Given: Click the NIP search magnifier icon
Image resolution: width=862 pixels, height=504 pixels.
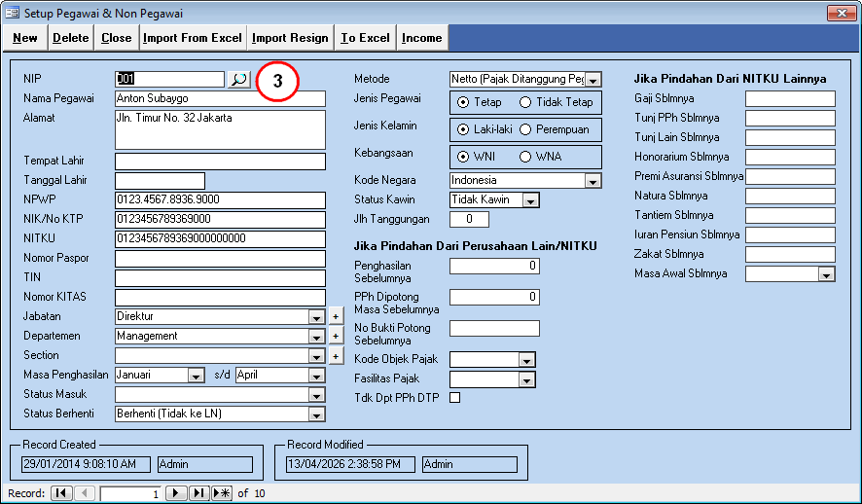Looking at the screenshot, I should pos(238,80).
